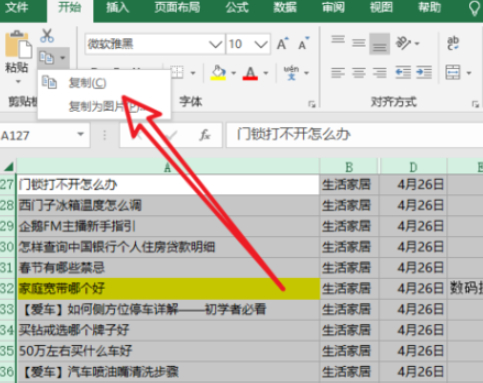Center cell text horizontally
This screenshot has height=383, width=483.
[359, 73]
